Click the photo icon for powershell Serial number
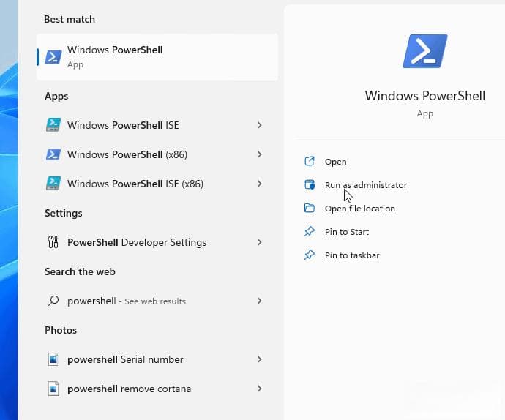Screen dimensions: 505x420 [x=53, y=359]
